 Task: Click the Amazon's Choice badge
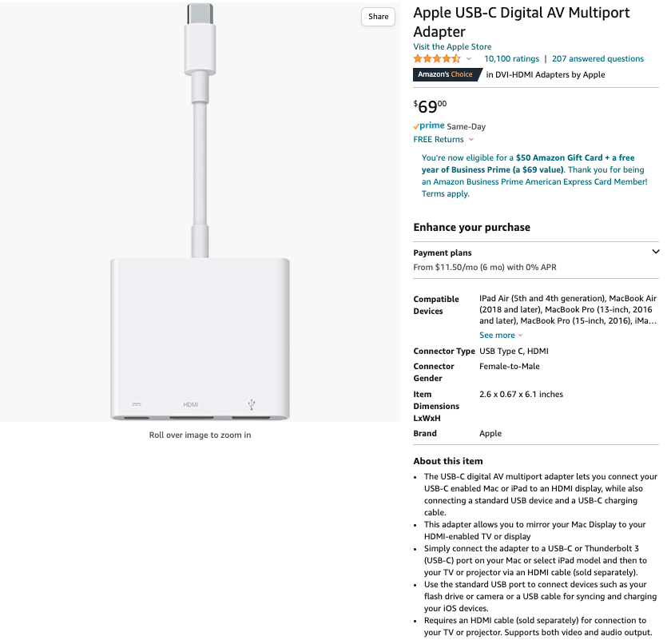click(447, 74)
